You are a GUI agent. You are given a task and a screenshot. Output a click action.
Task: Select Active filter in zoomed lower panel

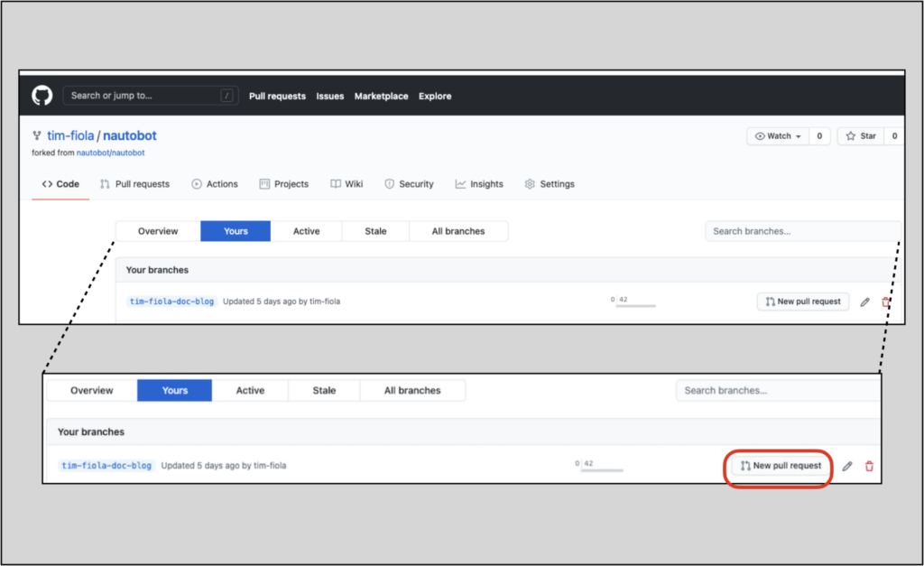(x=251, y=390)
